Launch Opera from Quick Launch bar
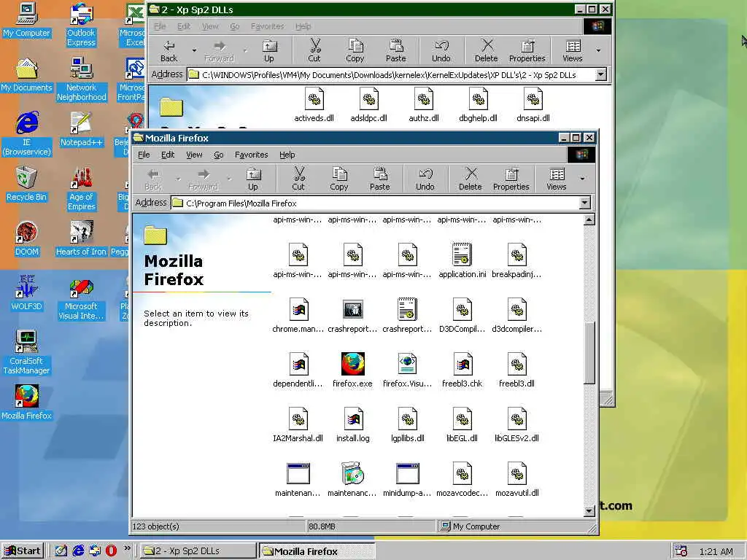This screenshot has height=560, width=747. coord(111,551)
